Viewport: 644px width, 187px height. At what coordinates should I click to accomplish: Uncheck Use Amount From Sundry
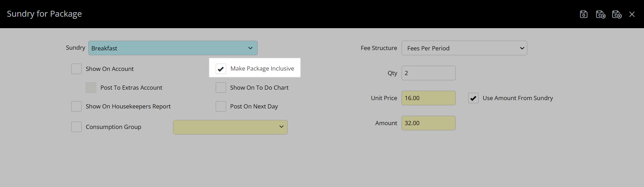473,98
